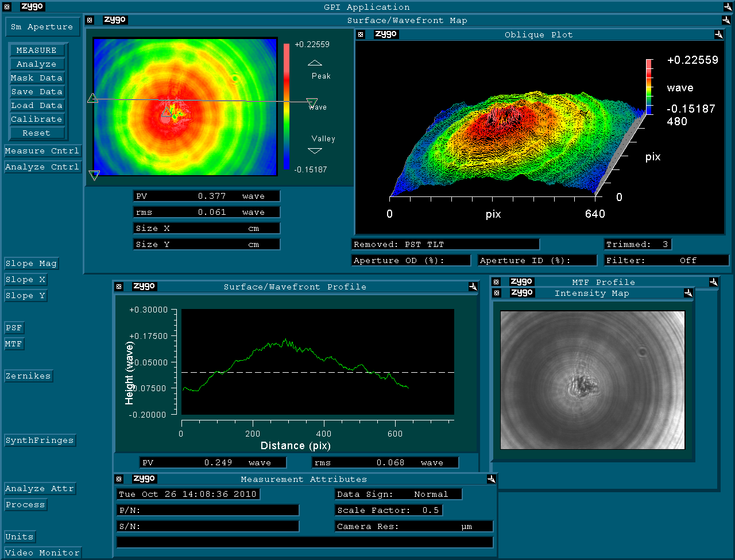Select the slice marker triangle at the map's left edge
Screen dimensions: 735x560
[x=92, y=99]
